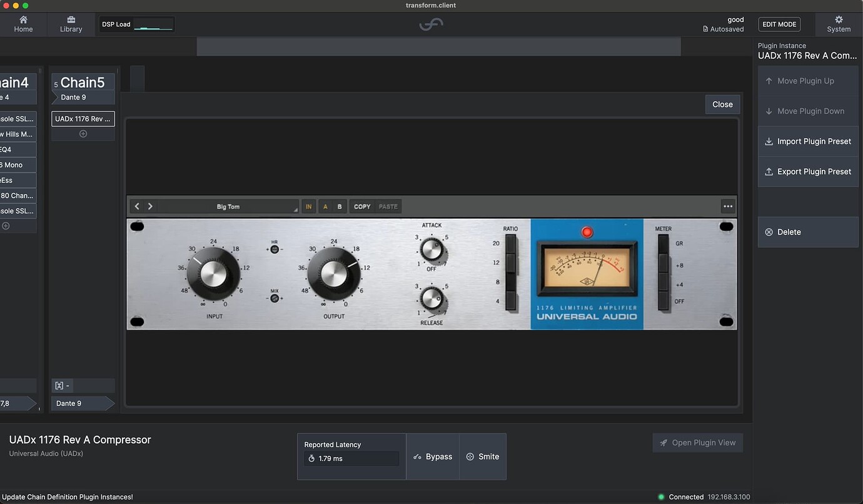Open the Library section
Image resolution: width=863 pixels, height=504 pixels.
(71, 24)
